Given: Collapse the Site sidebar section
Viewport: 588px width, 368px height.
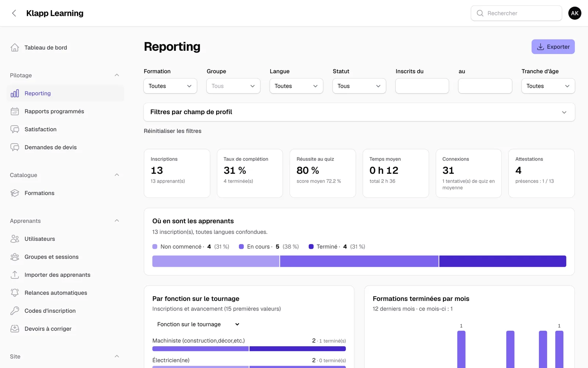Looking at the screenshot, I should (117, 356).
